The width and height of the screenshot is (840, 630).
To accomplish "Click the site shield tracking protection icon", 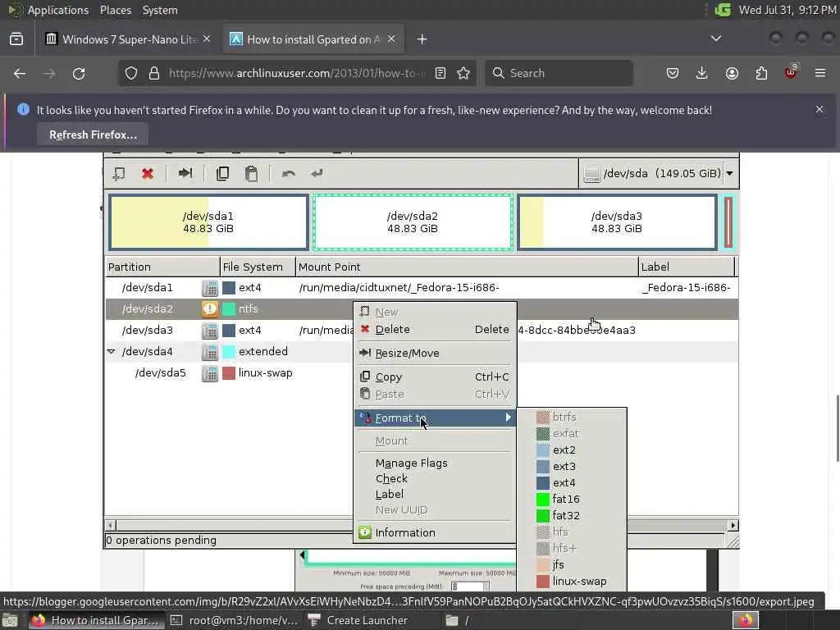I will click(x=131, y=73).
